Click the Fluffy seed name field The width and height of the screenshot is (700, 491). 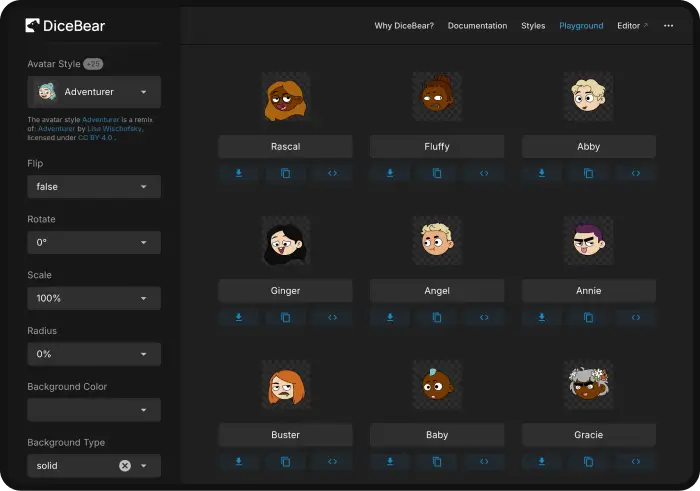(x=437, y=146)
